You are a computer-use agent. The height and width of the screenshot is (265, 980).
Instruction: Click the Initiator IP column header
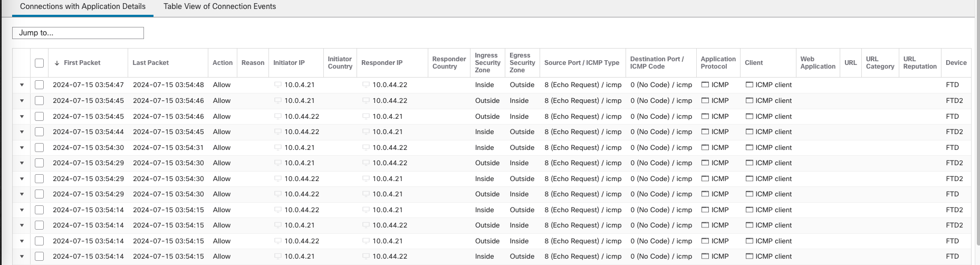click(x=289, y=63)
